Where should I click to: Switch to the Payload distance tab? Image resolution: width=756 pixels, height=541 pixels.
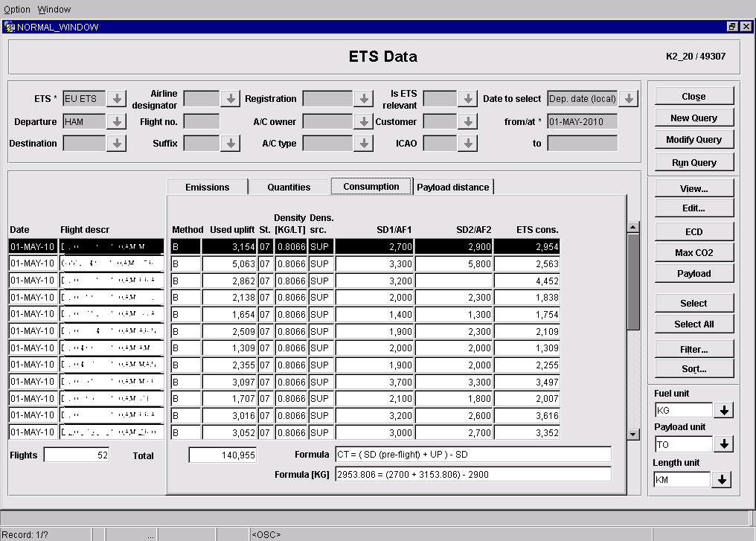(x=453, y=187)
